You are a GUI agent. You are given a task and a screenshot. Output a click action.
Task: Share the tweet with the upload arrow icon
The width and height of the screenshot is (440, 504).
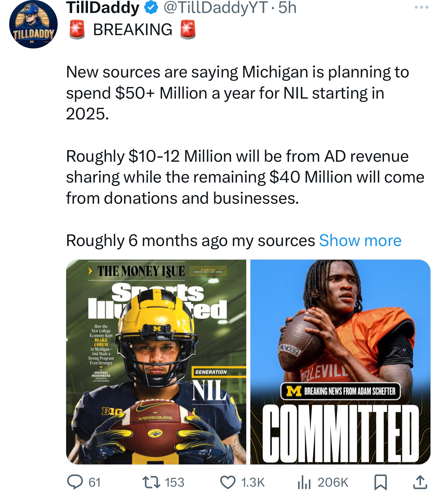(x=420, y=482)
